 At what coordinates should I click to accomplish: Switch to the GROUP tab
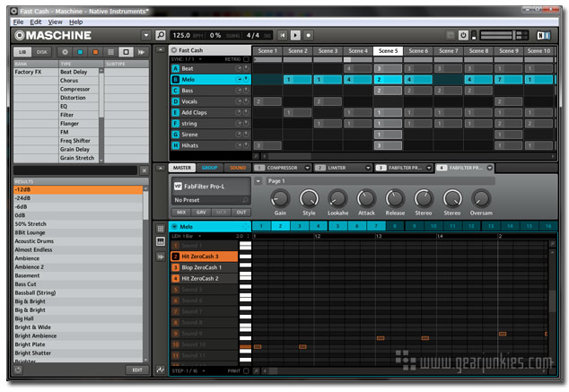pos(209,168)
